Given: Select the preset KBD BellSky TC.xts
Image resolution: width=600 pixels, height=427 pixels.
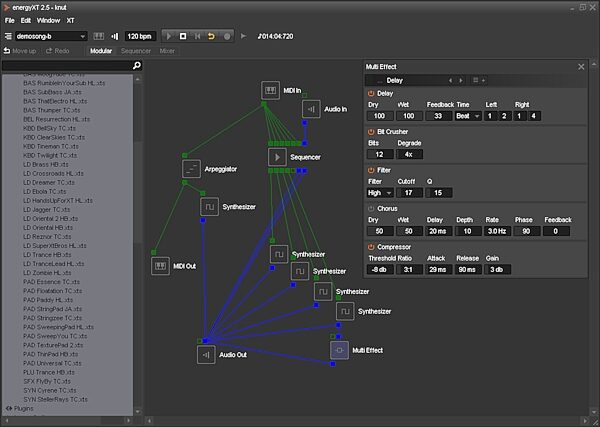Looking at the screenshot, I should pyautogui.click(x=49, y=128).
